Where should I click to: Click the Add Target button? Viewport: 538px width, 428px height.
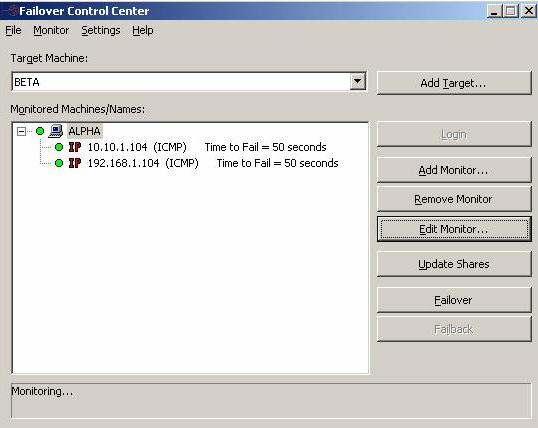454,83
